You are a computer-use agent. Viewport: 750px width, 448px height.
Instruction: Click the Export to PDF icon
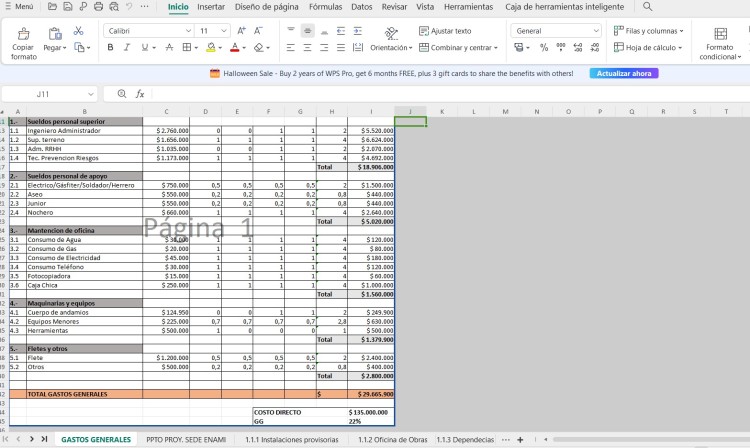[83, 7]
